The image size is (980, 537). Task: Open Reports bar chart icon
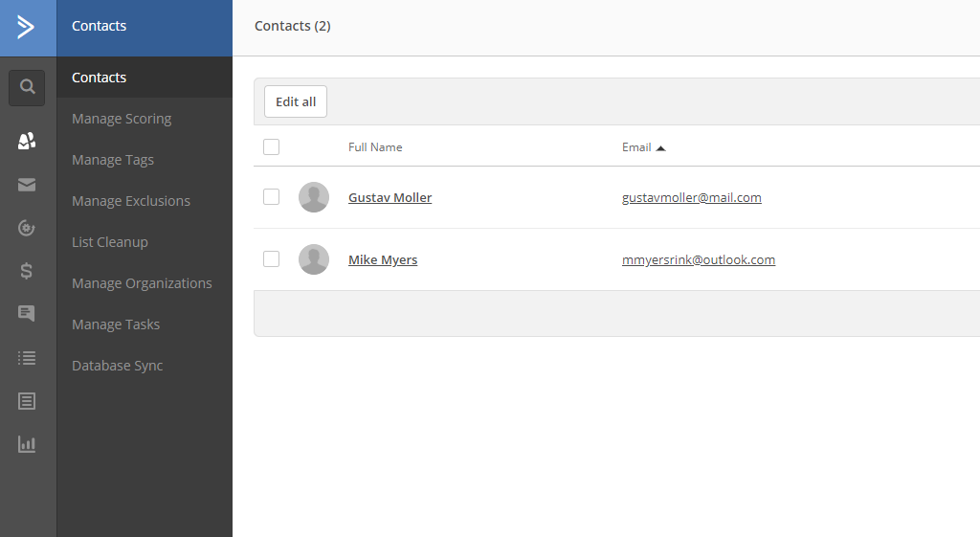27,444
